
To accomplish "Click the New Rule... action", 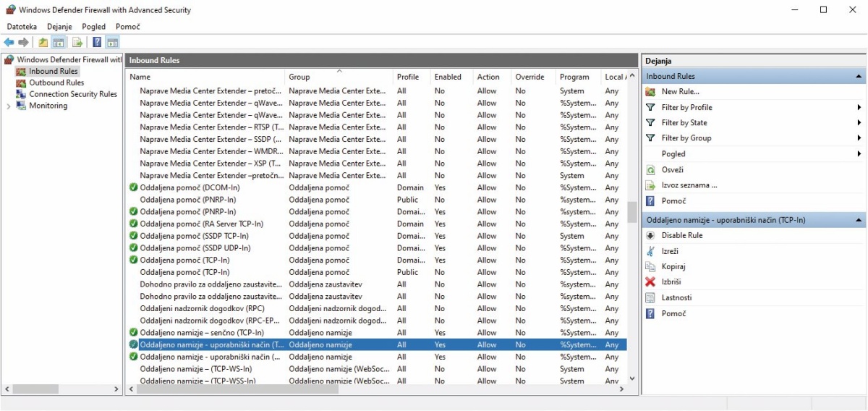I will point(680,91).
